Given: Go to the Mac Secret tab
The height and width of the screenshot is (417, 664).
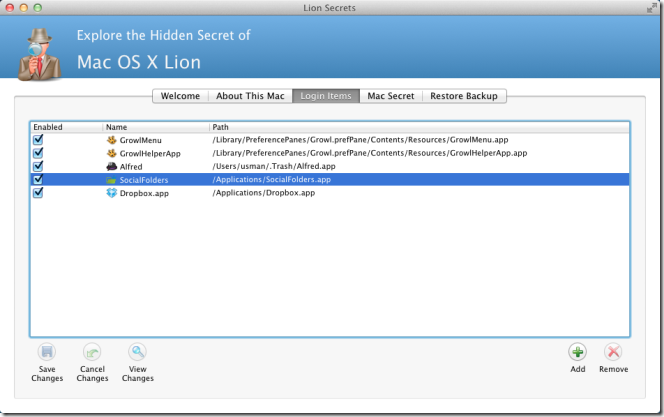Looking at the screenshot, I should [x=391, y=96].
